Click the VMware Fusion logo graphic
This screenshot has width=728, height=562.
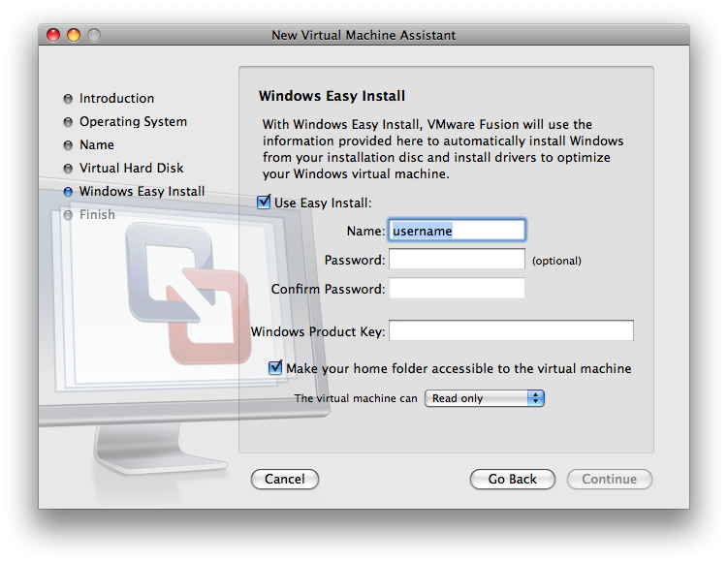tap(188, 293)
